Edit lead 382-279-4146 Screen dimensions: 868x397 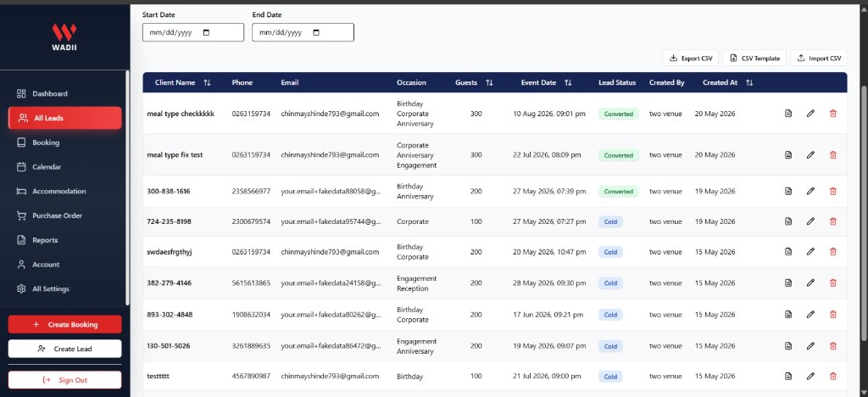coord(810,283)
